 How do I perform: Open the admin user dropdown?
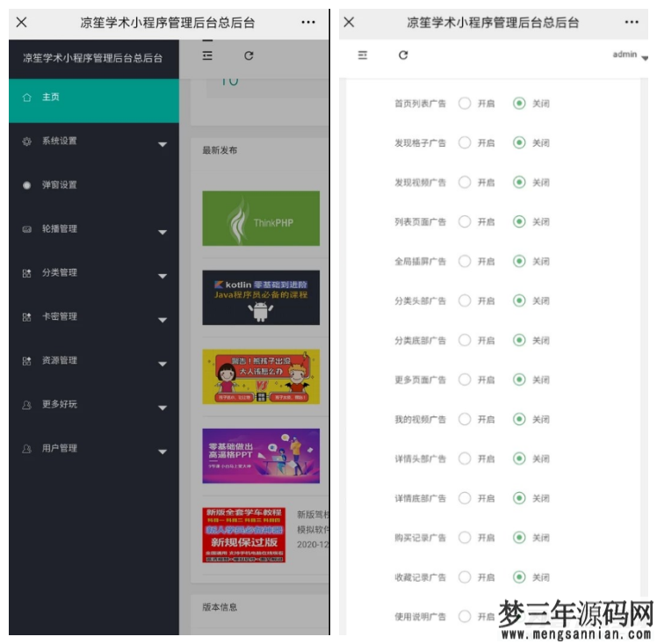click(630, 54)
